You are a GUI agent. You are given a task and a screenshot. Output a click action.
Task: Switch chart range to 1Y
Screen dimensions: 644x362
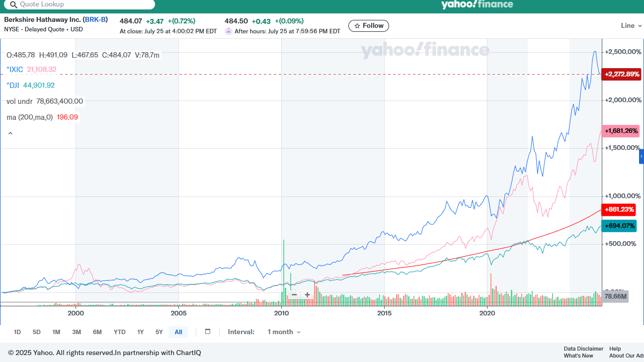(141, 332)
